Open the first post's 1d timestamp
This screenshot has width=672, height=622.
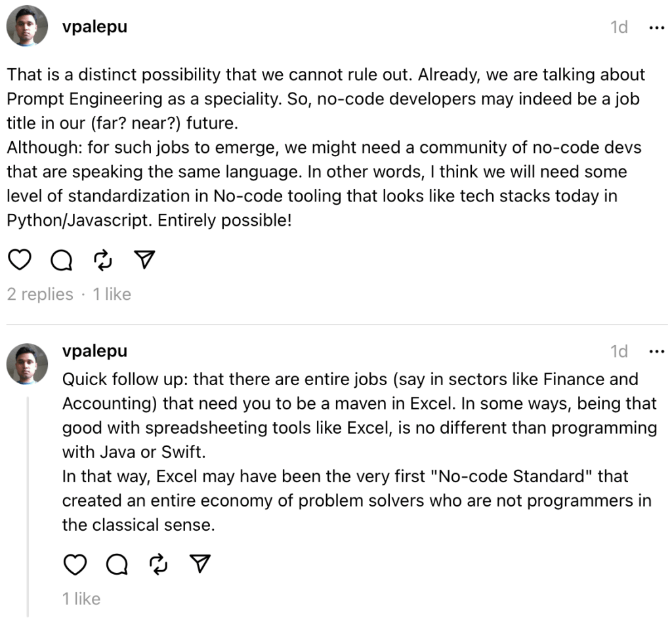click(619, 28)
